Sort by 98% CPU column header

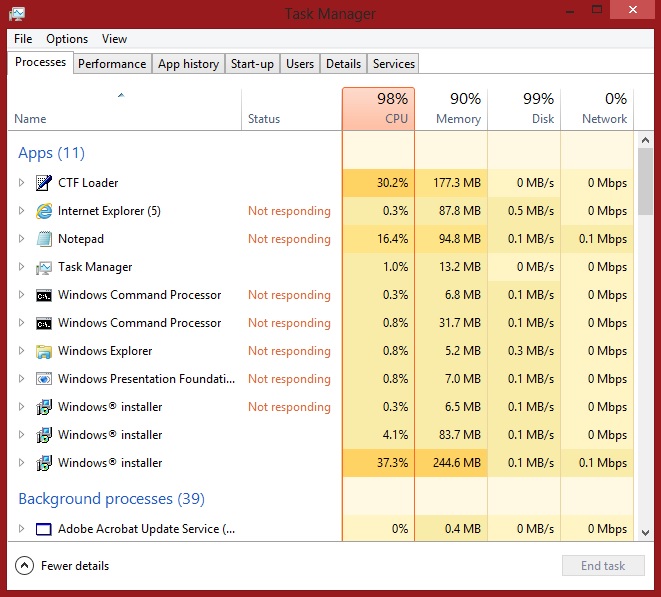point(379,109)
